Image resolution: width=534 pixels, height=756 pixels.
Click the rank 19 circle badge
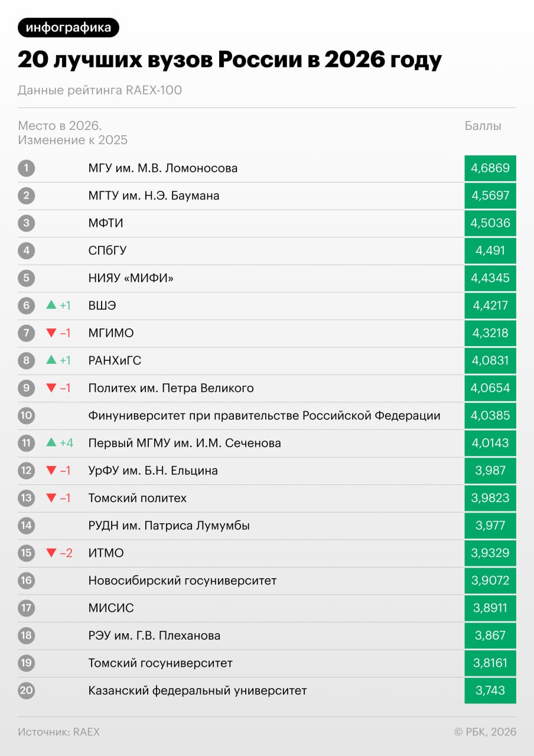click(x=27, y=663)
